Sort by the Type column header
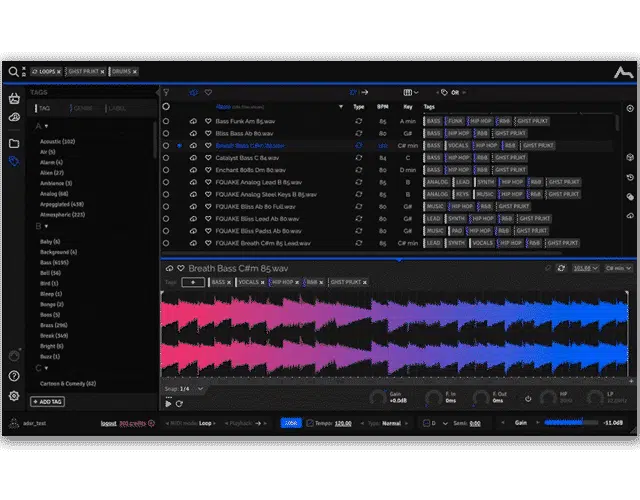Screen dimensions: 640x500 (359, 107)
